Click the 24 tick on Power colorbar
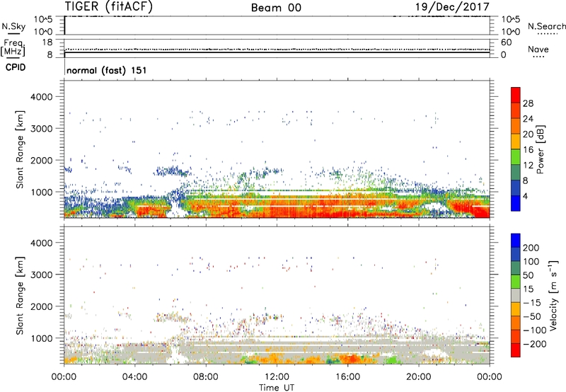 tap(528, 119)
